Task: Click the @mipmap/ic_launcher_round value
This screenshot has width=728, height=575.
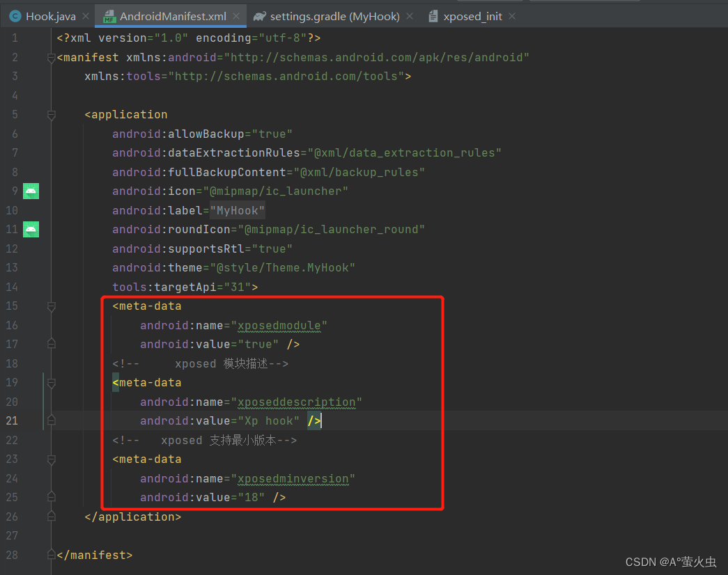Action: point(332,229)
